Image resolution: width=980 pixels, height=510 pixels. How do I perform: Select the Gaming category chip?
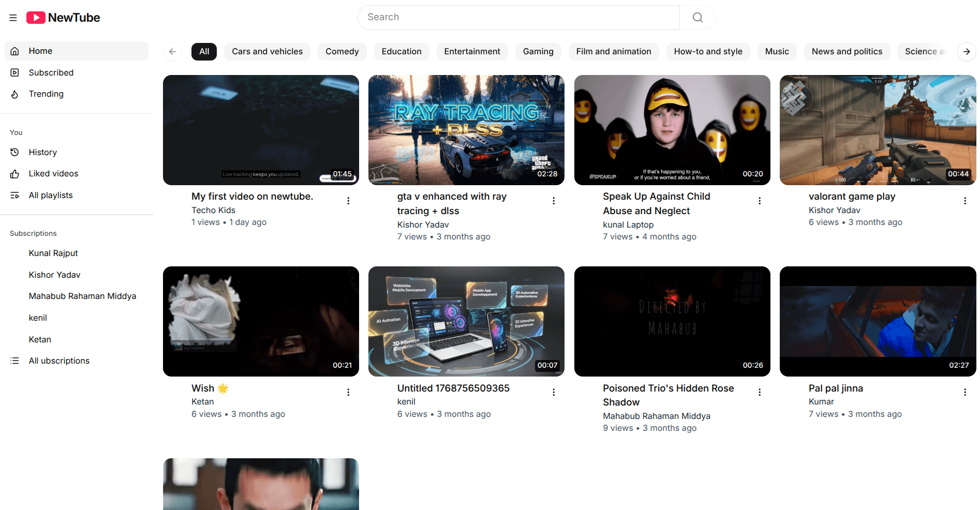click(538, 52)
